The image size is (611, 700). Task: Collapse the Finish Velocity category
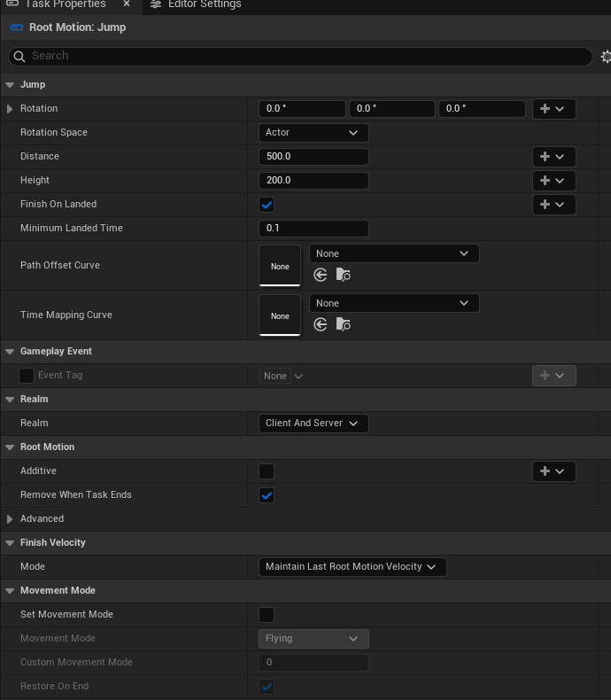10,543
